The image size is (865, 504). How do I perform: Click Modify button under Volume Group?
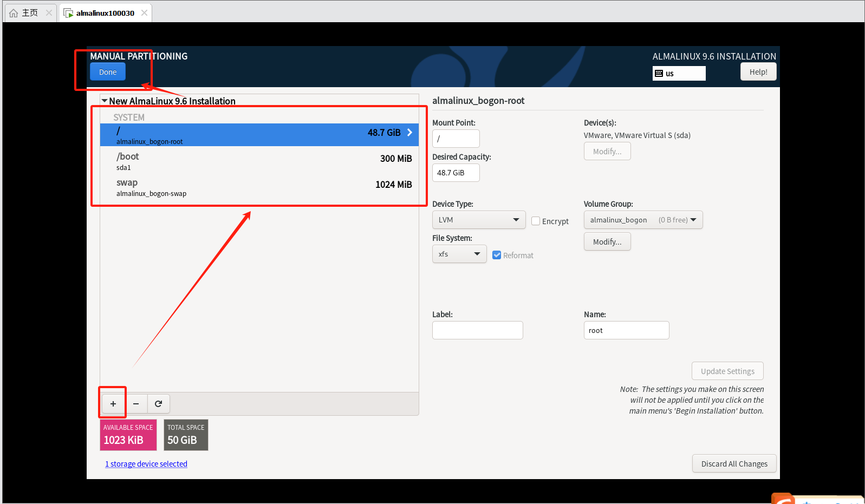pyautogui.click(x=607, y=242)
